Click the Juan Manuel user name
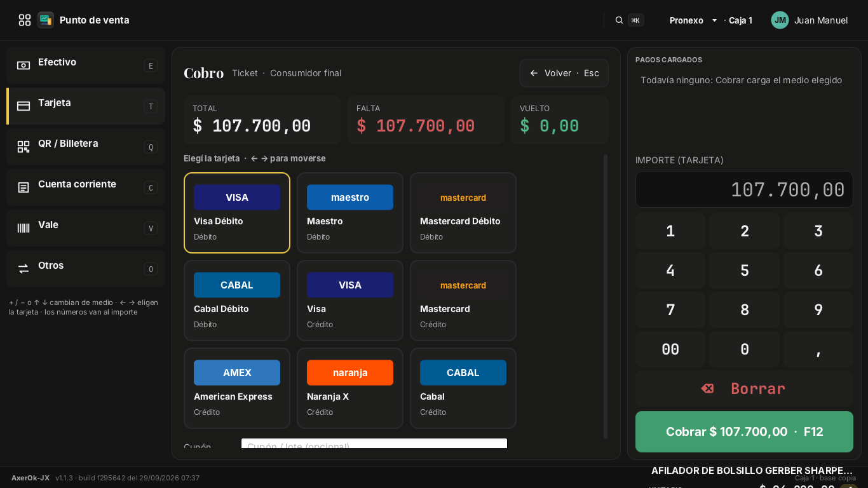The image size is (868, 488). pyautogui.click(x=821, y=20)
